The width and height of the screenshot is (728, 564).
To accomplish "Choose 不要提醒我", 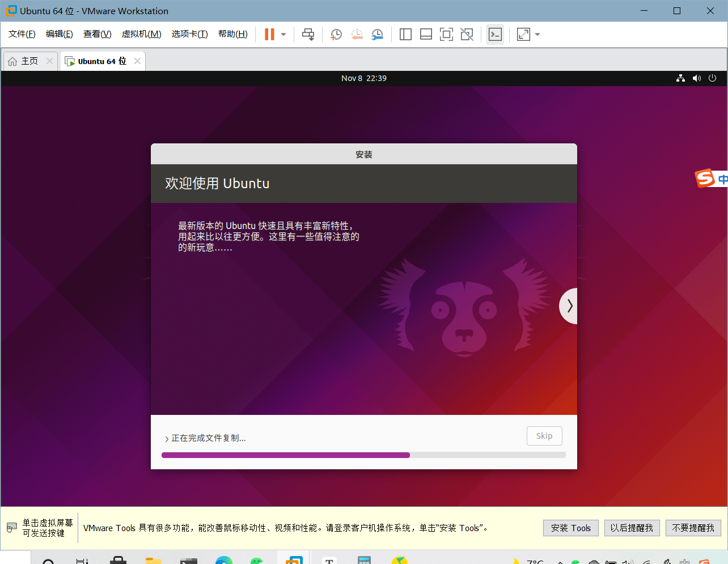I will [x=693, y=528].
